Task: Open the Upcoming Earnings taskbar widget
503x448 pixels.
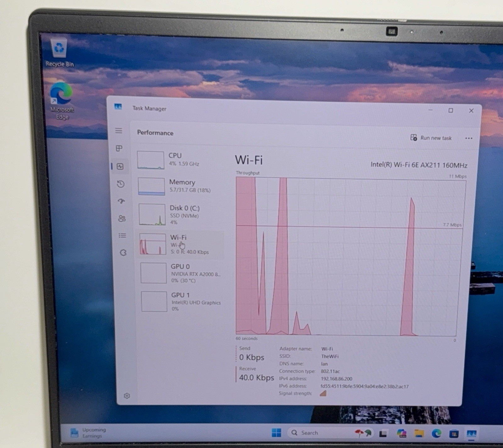Action: tap(88, 433)
